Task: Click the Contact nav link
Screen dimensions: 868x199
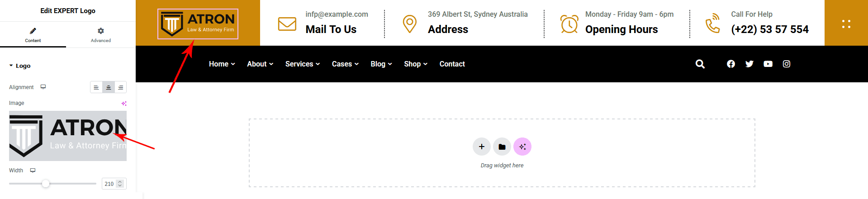Action: [452, 64]
